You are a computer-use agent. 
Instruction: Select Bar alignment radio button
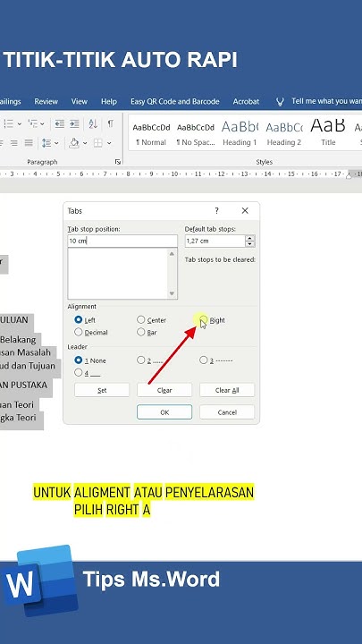coord(141,332)
